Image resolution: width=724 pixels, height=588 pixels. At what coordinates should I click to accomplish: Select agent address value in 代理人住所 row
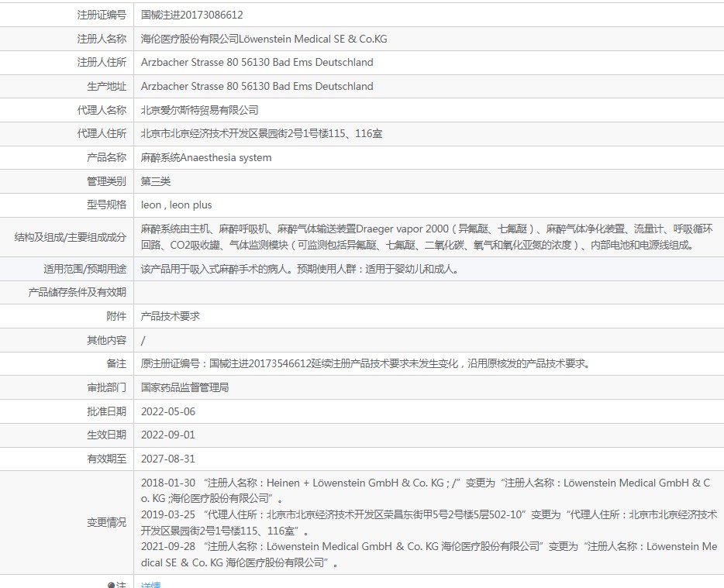point(262,133)
